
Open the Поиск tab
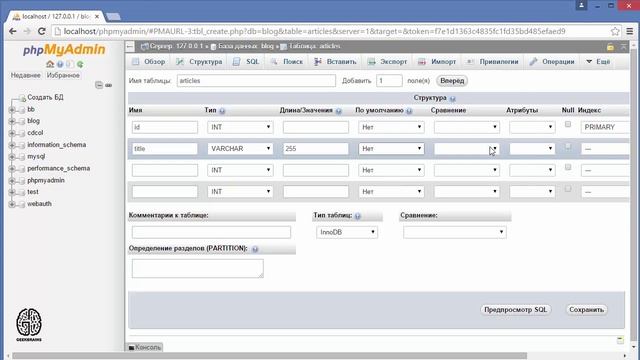coord(287,62)
